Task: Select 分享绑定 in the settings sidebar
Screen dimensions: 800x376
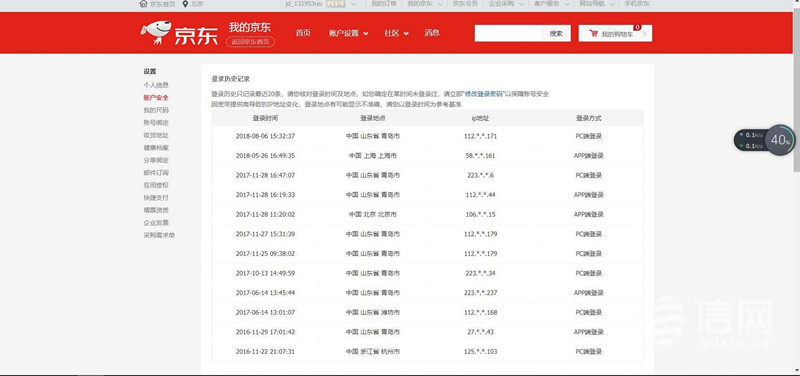Action: coord(156,160)
